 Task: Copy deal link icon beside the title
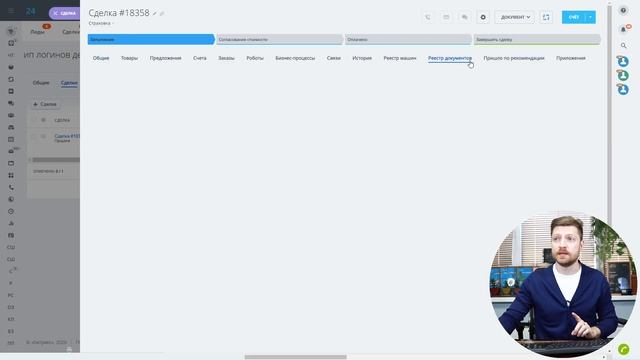(162, 13)
